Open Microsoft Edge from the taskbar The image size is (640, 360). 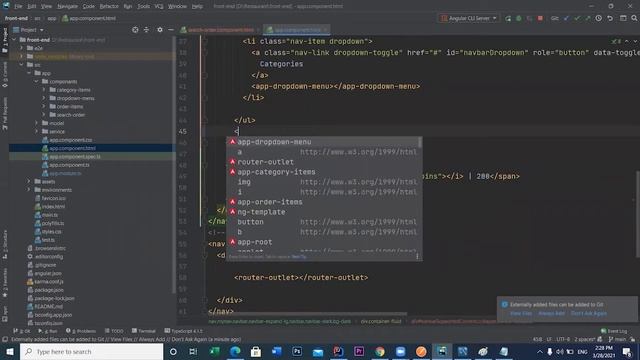(x=235, y=351)
